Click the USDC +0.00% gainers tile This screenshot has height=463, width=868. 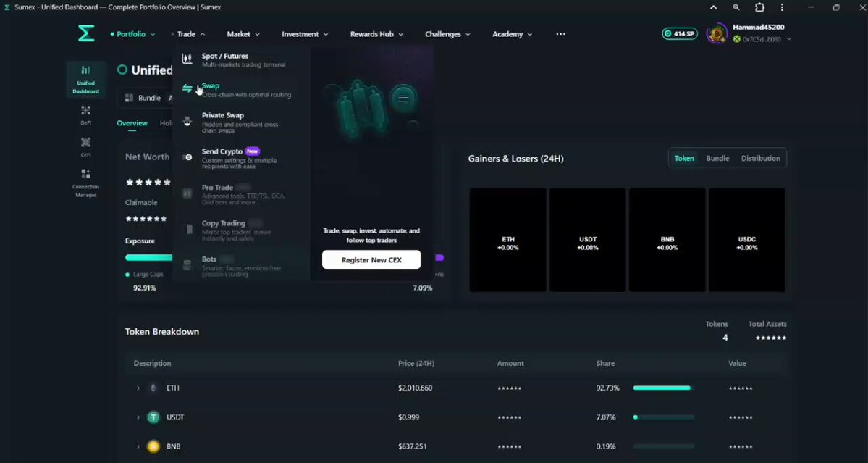[747, 240]
